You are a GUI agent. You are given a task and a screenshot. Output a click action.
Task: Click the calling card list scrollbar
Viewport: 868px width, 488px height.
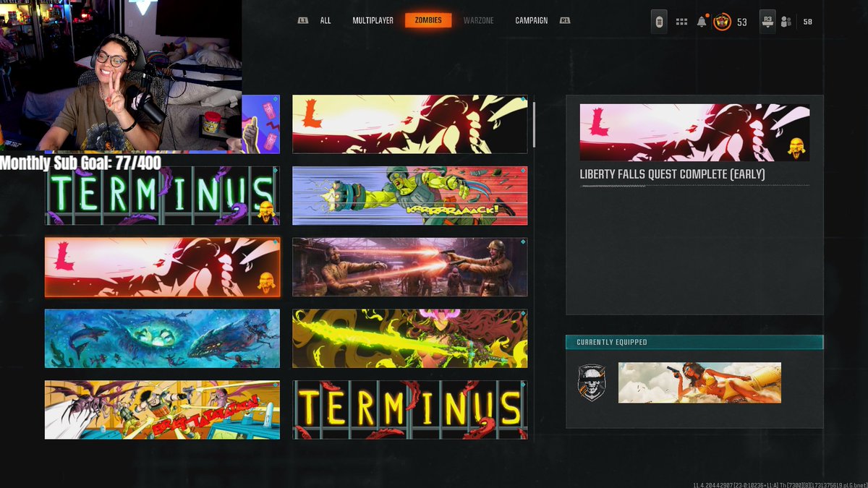point(535,124)
